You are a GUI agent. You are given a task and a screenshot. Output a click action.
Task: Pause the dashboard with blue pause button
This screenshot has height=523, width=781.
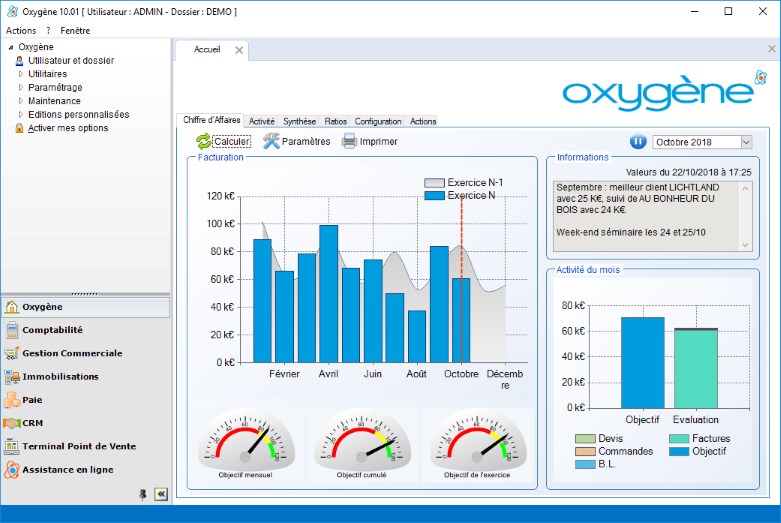click(638, 142)
